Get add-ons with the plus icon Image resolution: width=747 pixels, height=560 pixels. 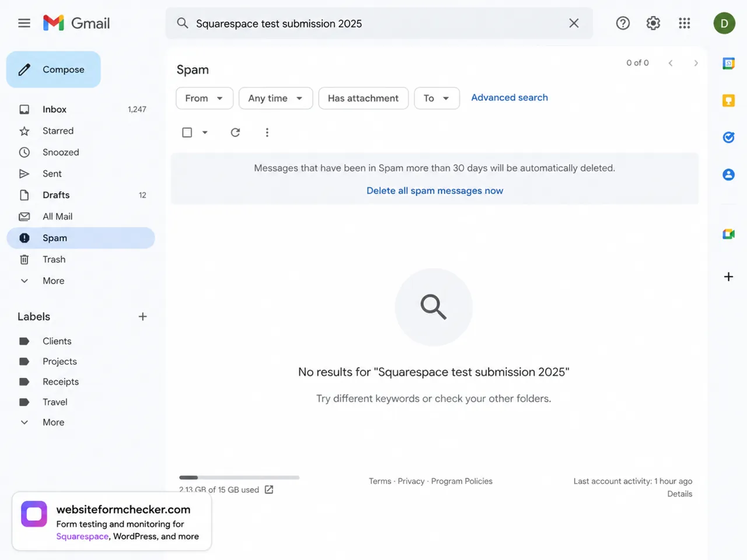[x=728, y=276]
